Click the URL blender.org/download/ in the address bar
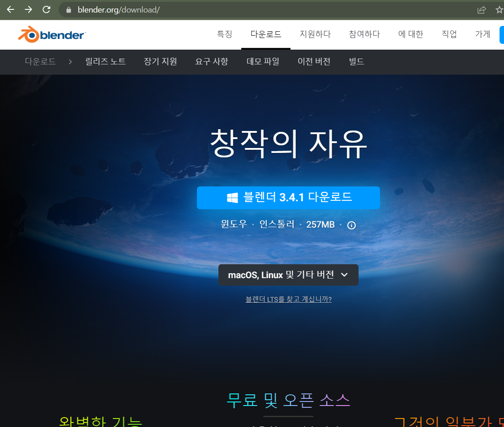This screenshot has height=427, width=504. [x=119, y=10]
